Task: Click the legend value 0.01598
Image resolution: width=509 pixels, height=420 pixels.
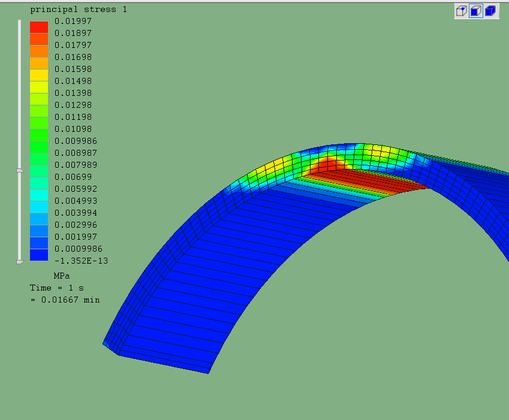Action: (73, 69)
